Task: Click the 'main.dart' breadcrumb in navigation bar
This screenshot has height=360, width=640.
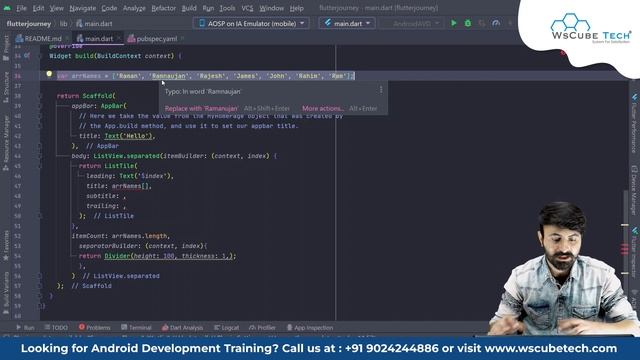Action: (94, 24)
